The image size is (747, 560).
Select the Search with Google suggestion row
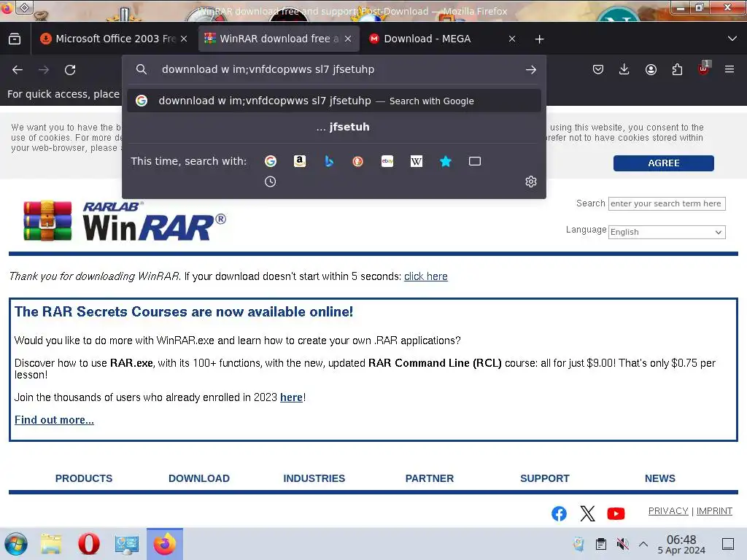pyautogui.click(x=334, y=101)
